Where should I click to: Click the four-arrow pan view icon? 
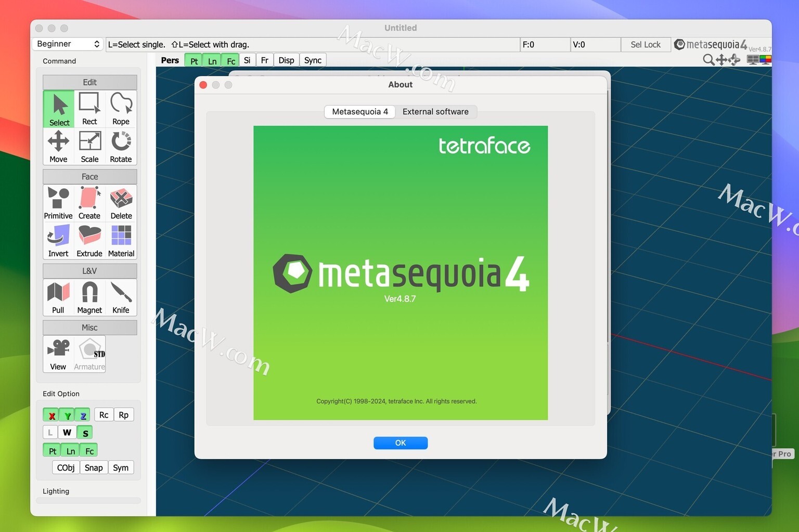pyautogui.click(x=721, y=60)
